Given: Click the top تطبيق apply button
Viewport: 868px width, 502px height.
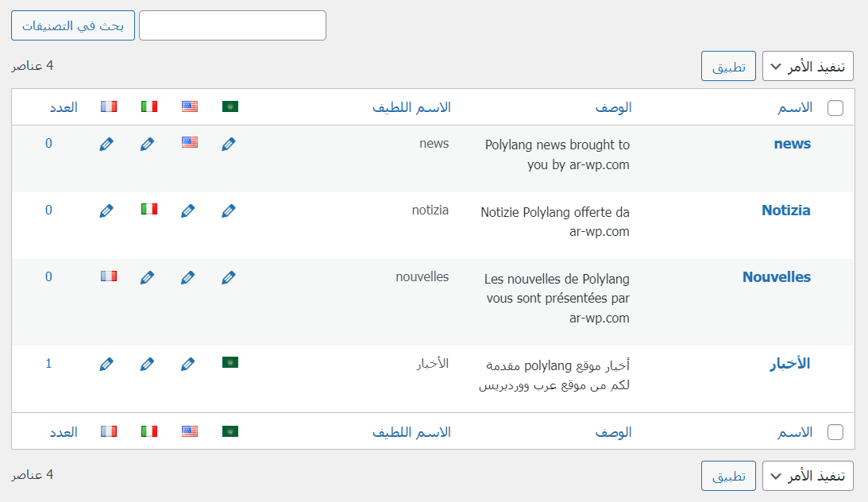Looking at the screenshot, I should (x=728, y=66).
